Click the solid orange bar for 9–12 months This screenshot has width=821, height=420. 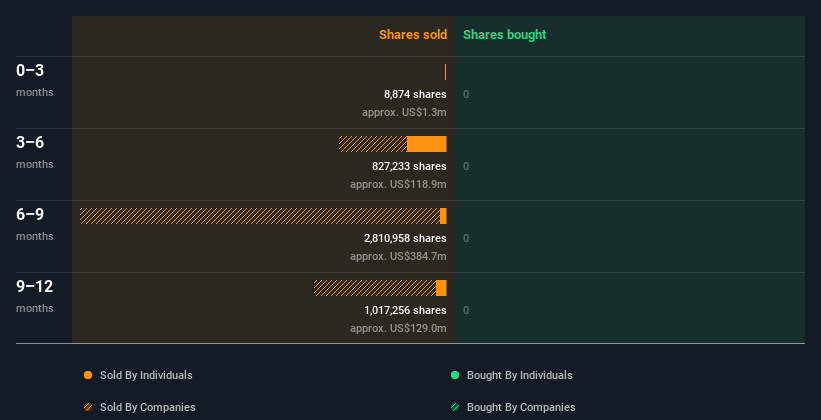tap(442, 288)
